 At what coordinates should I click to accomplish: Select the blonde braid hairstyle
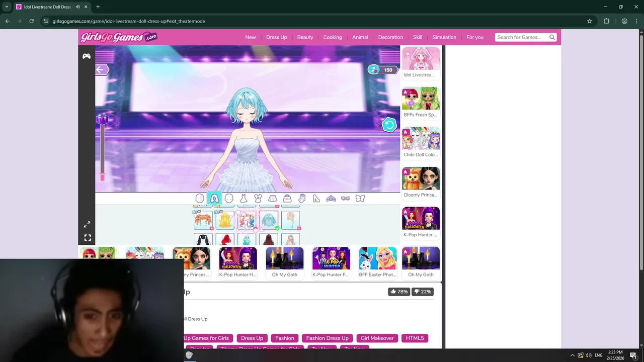click(290, 220)
